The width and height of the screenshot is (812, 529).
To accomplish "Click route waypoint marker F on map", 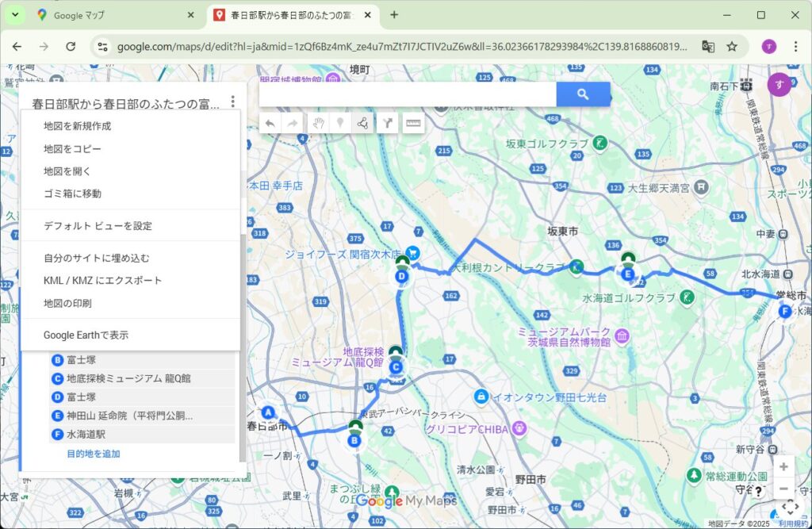I will 785,312.
